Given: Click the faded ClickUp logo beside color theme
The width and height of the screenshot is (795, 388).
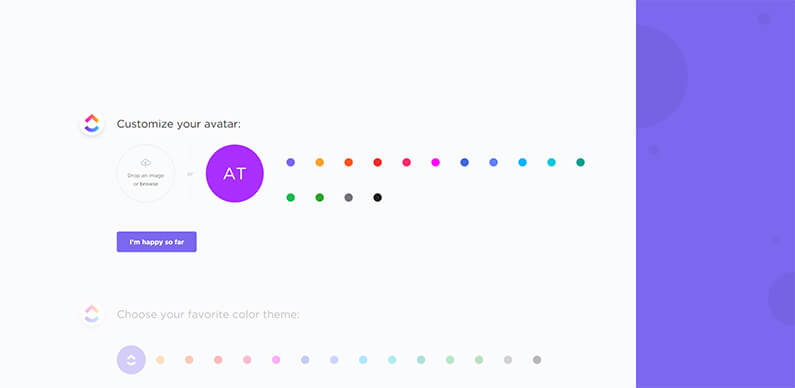Looking at the screenshot, I should (92, 314).
